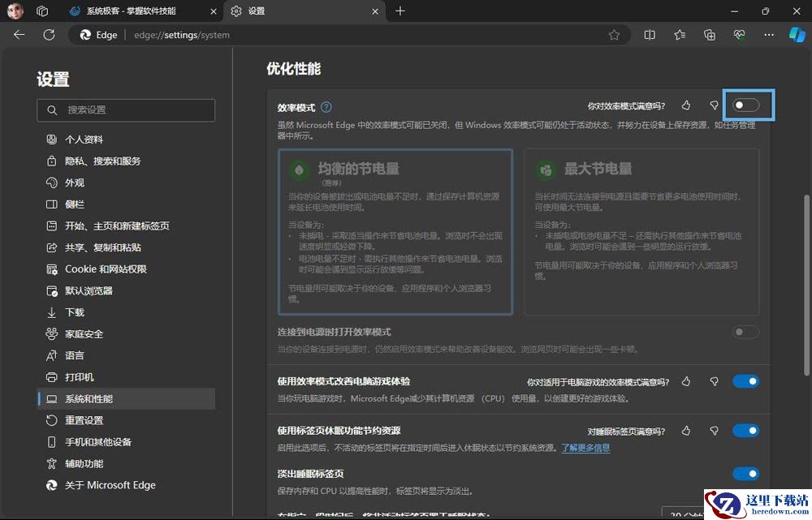Screen dimensions: 812x520
Task: Open the tab actions workspace icon
Action: click(x=42, y=11)
